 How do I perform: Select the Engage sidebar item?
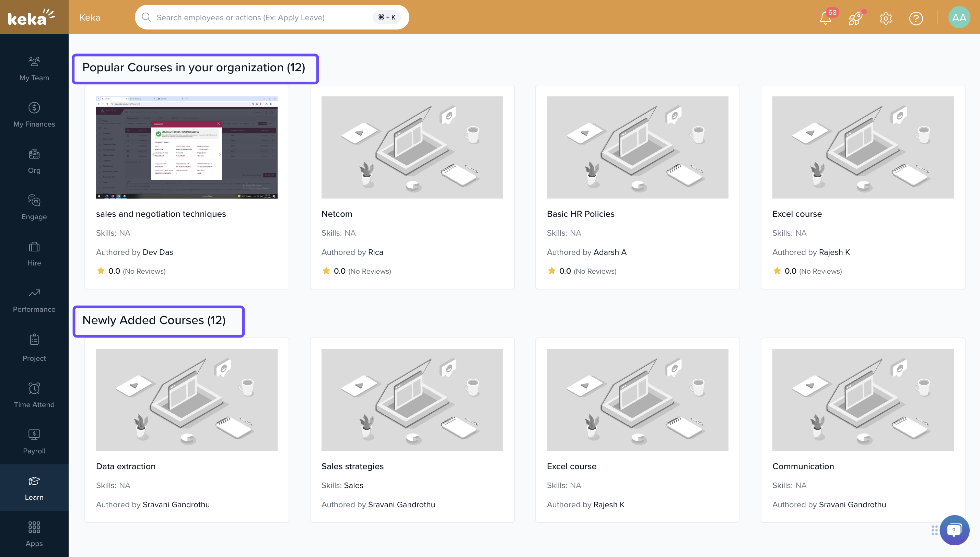34,208
